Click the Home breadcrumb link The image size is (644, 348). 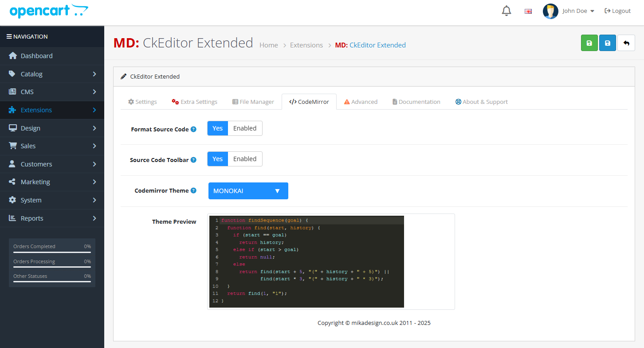pos(269,45)
